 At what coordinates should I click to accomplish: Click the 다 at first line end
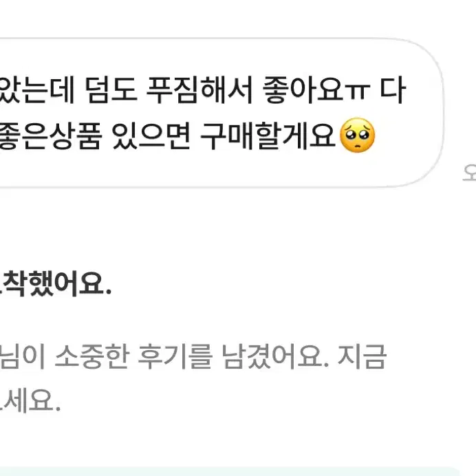point(392,90)
